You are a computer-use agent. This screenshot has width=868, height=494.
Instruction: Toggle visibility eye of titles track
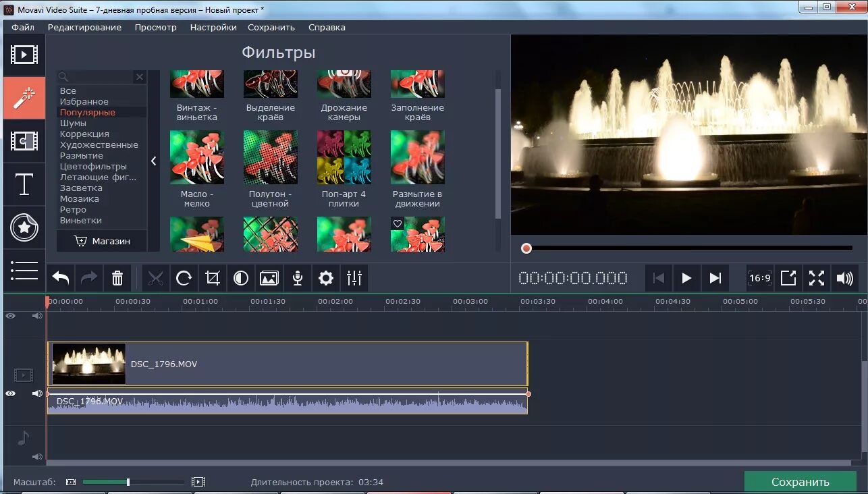tap(10, 315)
